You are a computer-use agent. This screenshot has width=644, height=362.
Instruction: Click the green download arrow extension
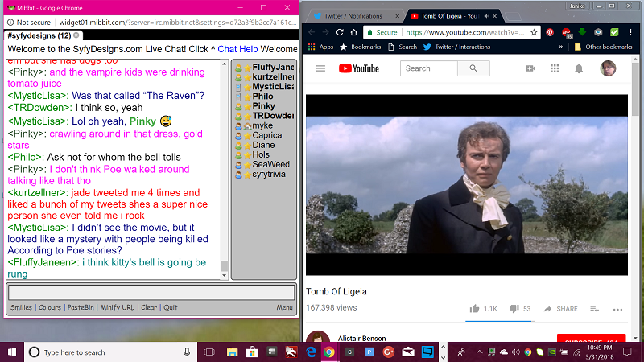pos(582,32)
